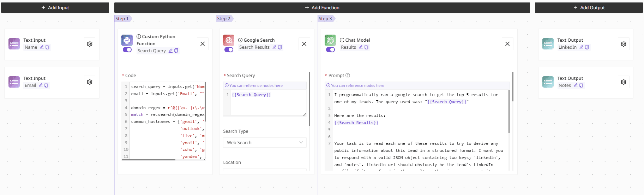Viewport: 644px width, 195px height.
Task: Click the Add Output button
Action: pyautogui.click(x=589, y=7)
